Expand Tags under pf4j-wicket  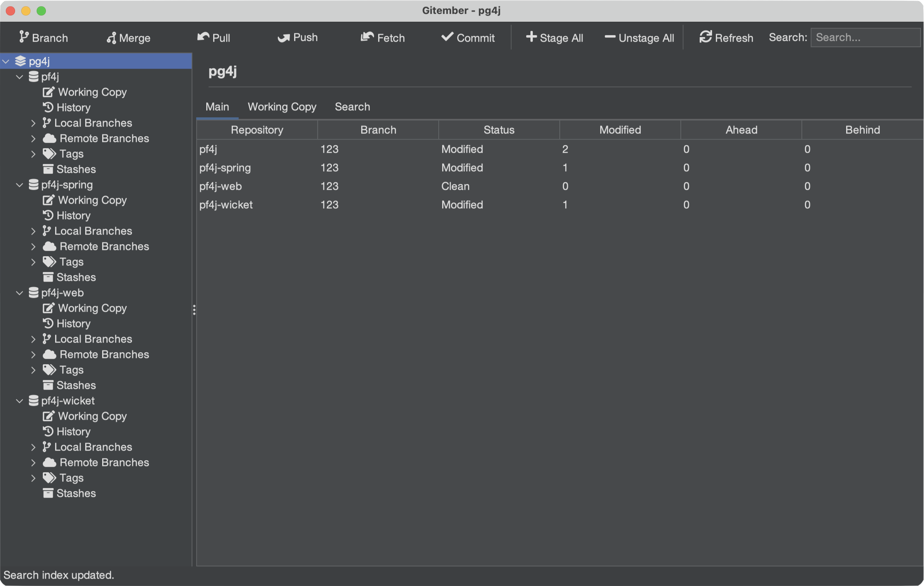pos(33,478)
